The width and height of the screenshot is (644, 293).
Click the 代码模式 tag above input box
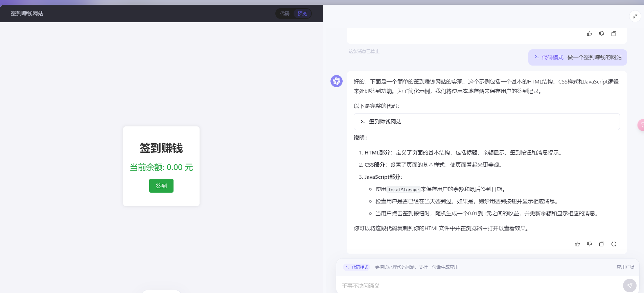[357, 267]
